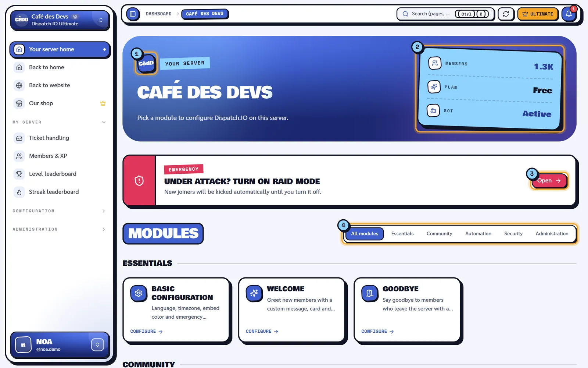The height and width of the screenshot is (368, 588).
Task: Open the Café des Devs server switcher
Action: pyautogui.click(x=60, y=20)
